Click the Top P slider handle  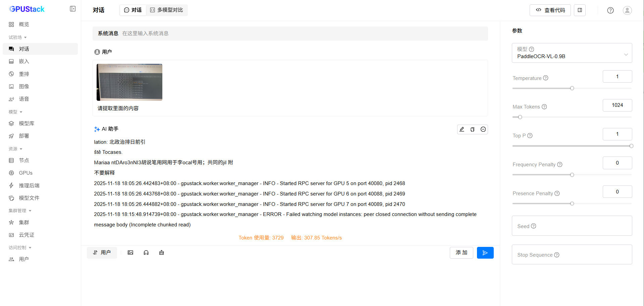[631, 146]
